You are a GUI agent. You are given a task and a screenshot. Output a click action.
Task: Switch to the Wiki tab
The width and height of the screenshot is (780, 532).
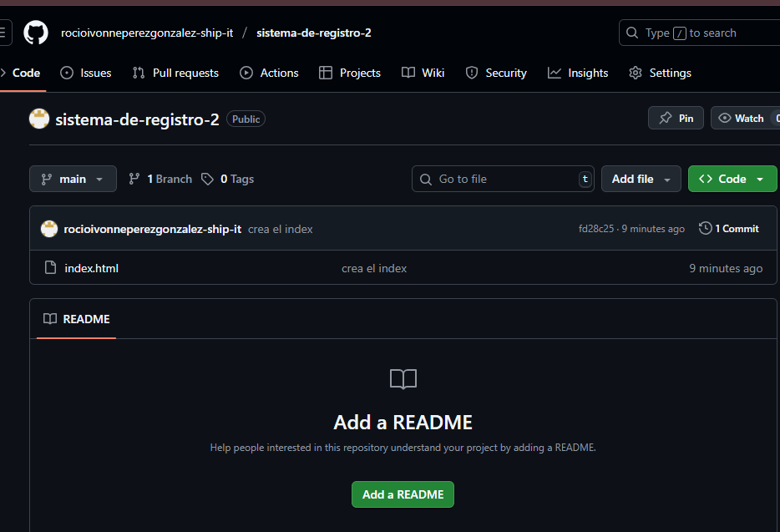[x=423, y=73]
